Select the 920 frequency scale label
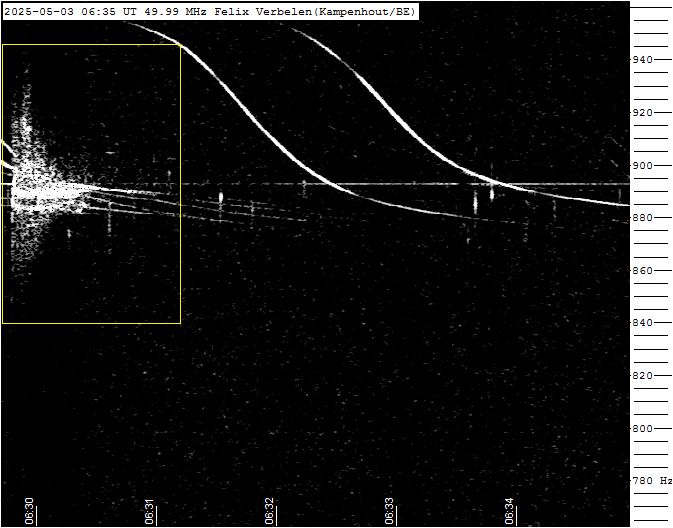Viewport: 673px width, 528px height. 642,112
